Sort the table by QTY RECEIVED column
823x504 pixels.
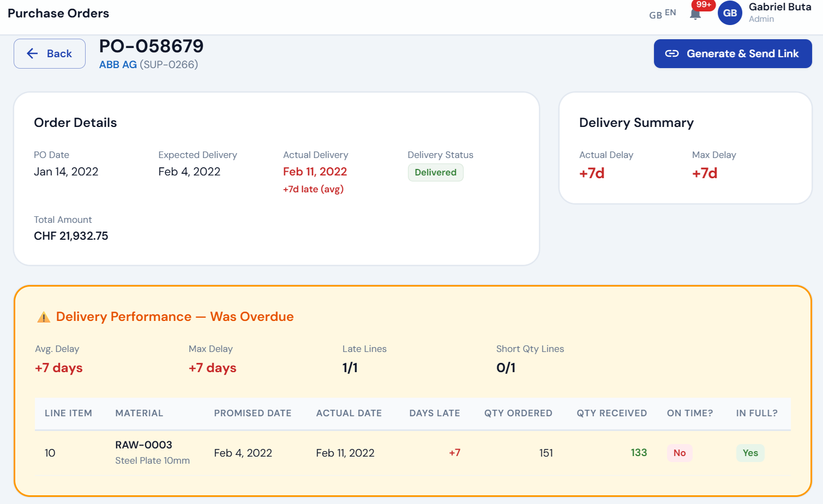611,413
